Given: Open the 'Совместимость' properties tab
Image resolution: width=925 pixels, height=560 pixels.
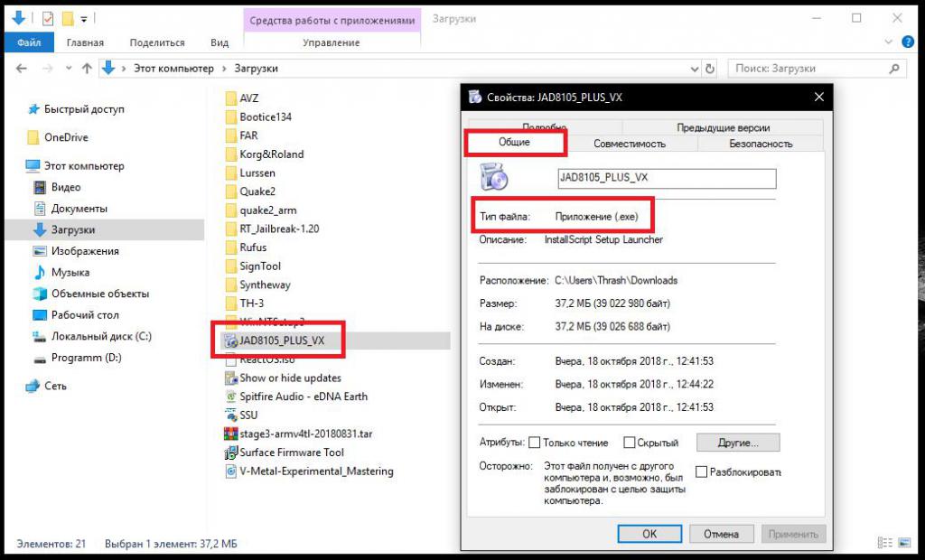Looking at the screenshot, I should 630,144.
